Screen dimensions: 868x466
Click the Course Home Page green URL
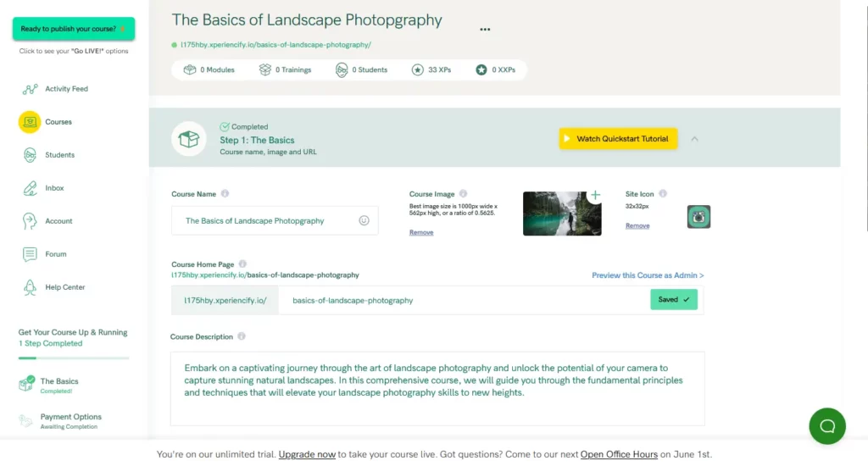[265, 275]
